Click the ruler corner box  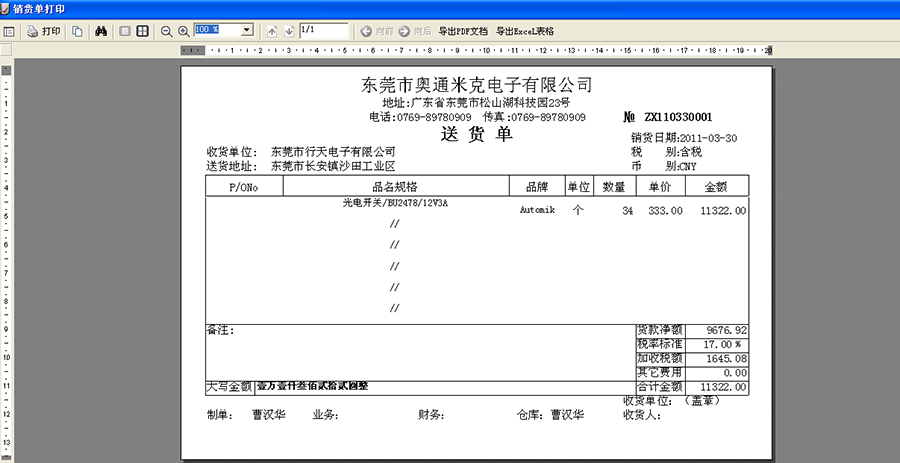pos(6,50)
